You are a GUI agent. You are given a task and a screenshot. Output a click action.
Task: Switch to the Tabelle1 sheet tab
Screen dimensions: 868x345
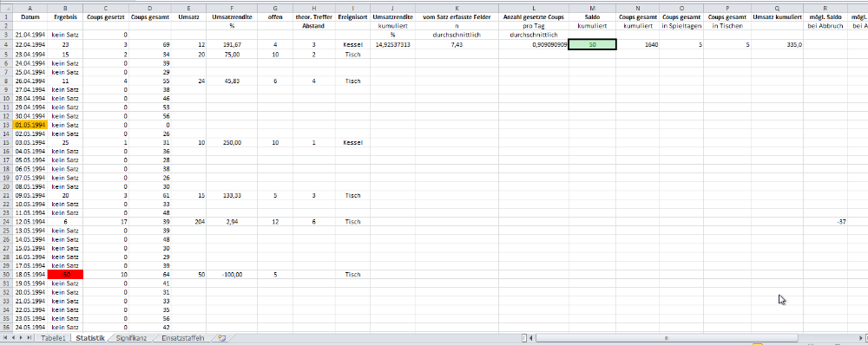click(x=53, y=338)
